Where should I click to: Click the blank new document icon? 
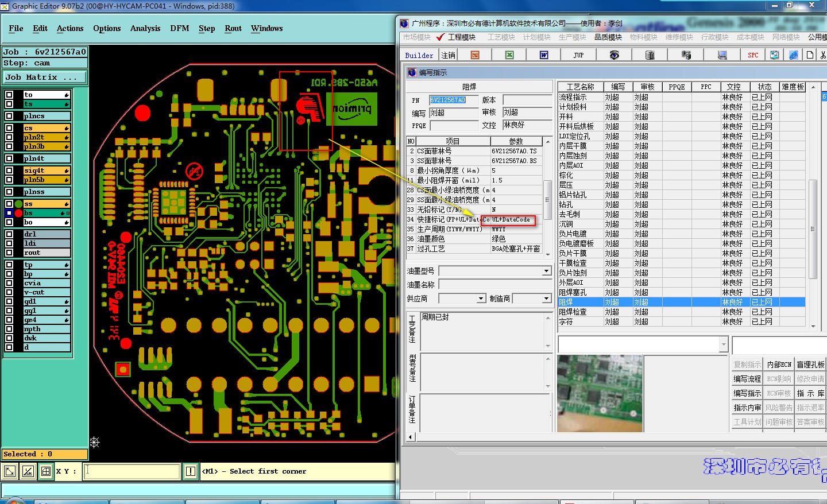click(810, 55)
